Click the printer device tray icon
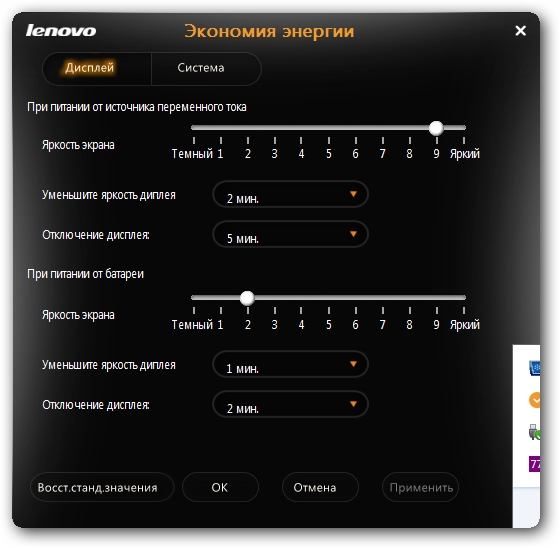Screen dimensions: 560x548 (535, 432)
